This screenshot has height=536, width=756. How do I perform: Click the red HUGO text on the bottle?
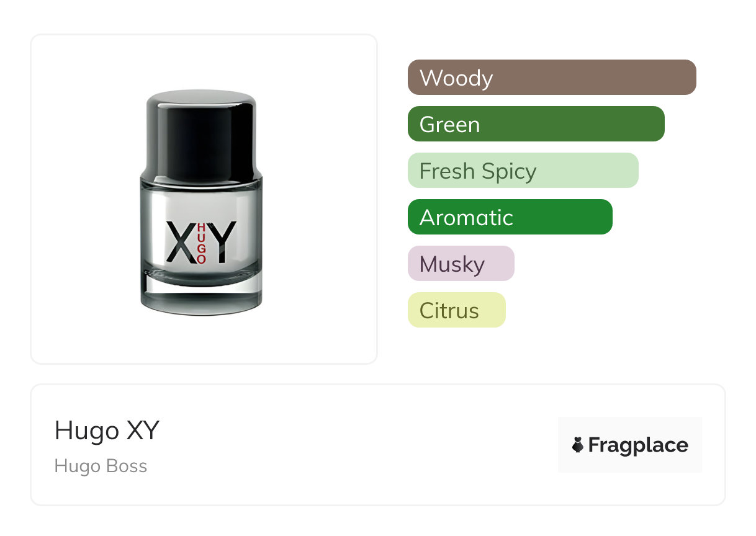click(201, 244)
